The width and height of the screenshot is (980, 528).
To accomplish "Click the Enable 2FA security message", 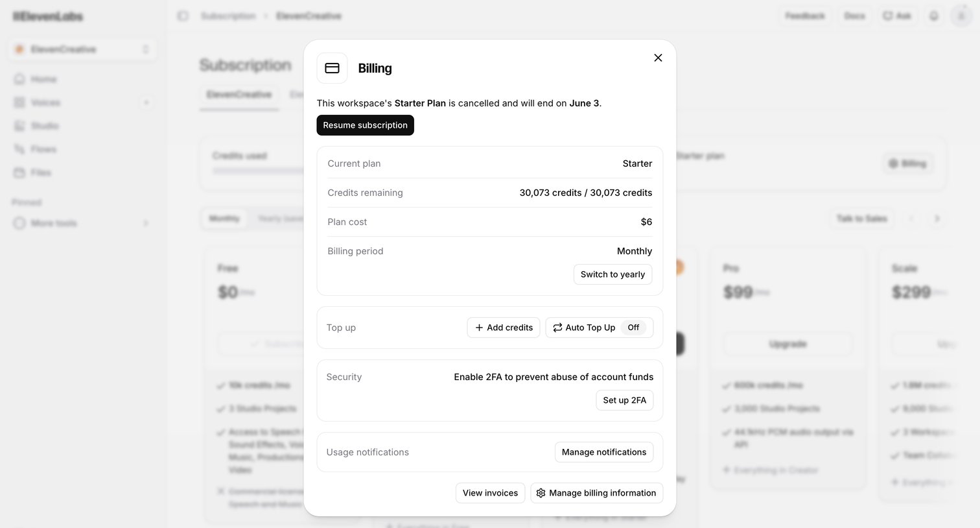I will (x=554, y=377).
